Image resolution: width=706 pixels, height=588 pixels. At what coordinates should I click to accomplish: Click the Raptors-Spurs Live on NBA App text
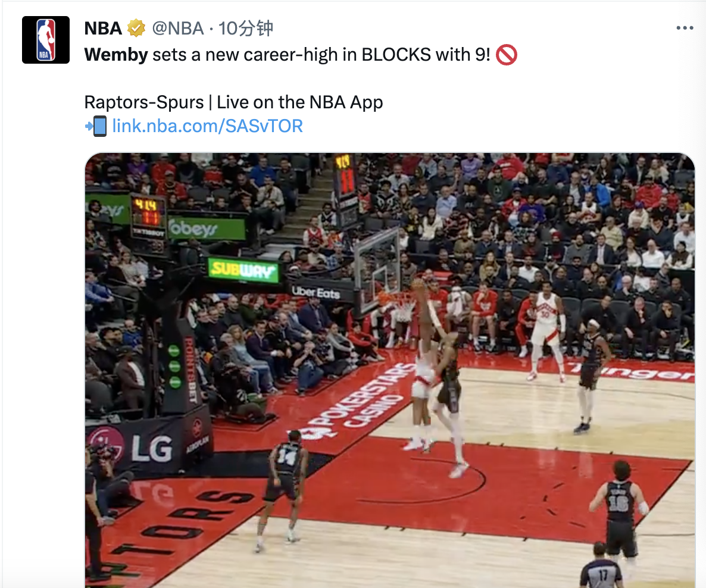[234, 102]
